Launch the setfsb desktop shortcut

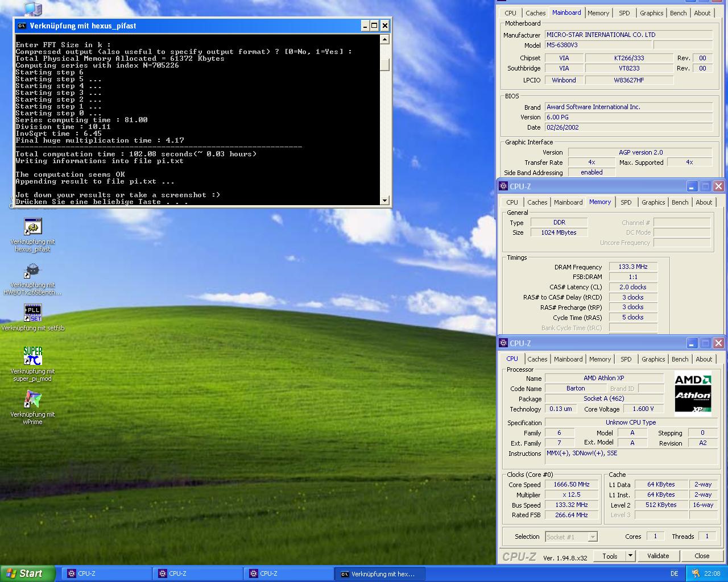click(x=32, y=317)
